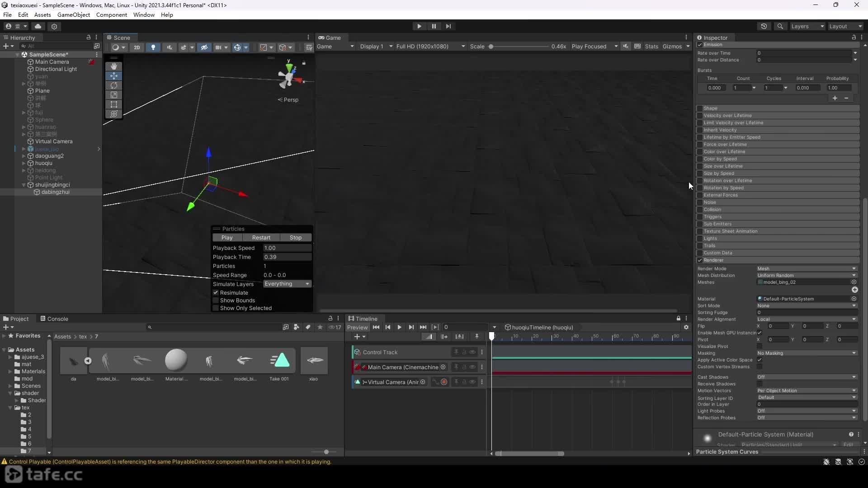Open the cloud services icon

[38, 26]
